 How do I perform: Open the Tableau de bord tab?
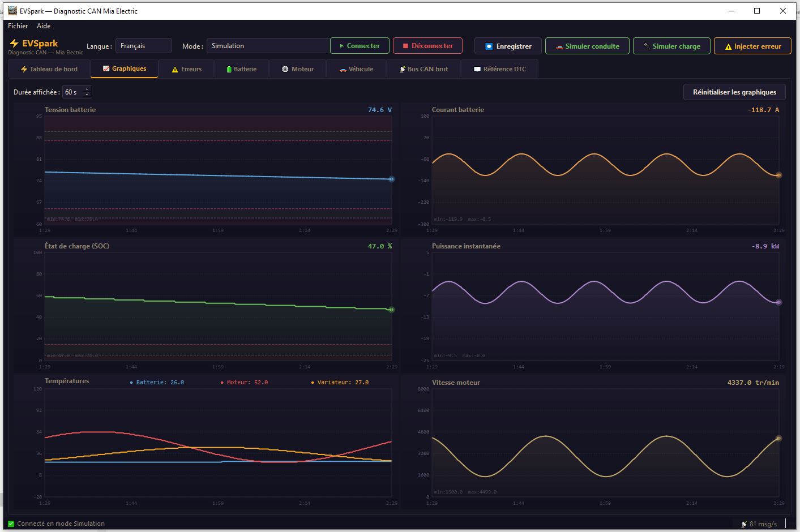(49, 69)
